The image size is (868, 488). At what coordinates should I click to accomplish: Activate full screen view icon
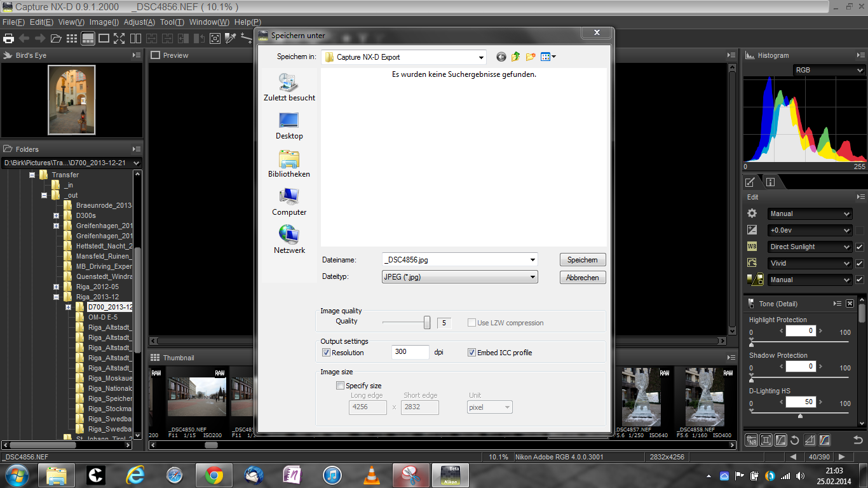(x=119, y=38)
